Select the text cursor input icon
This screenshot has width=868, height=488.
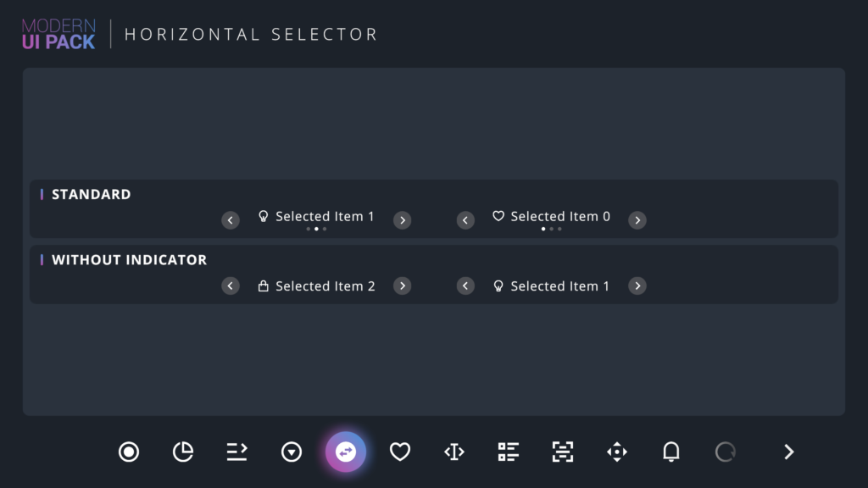click(454, 452)
